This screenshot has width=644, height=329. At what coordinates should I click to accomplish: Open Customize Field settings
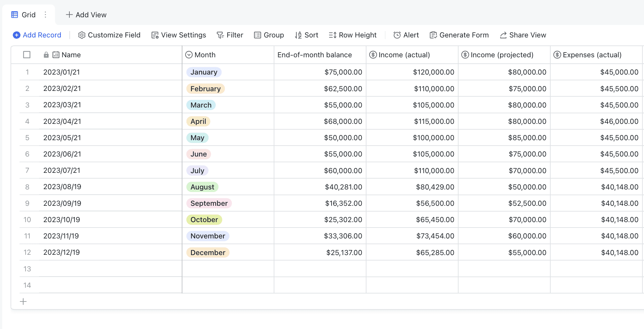(x=109, y=35)
